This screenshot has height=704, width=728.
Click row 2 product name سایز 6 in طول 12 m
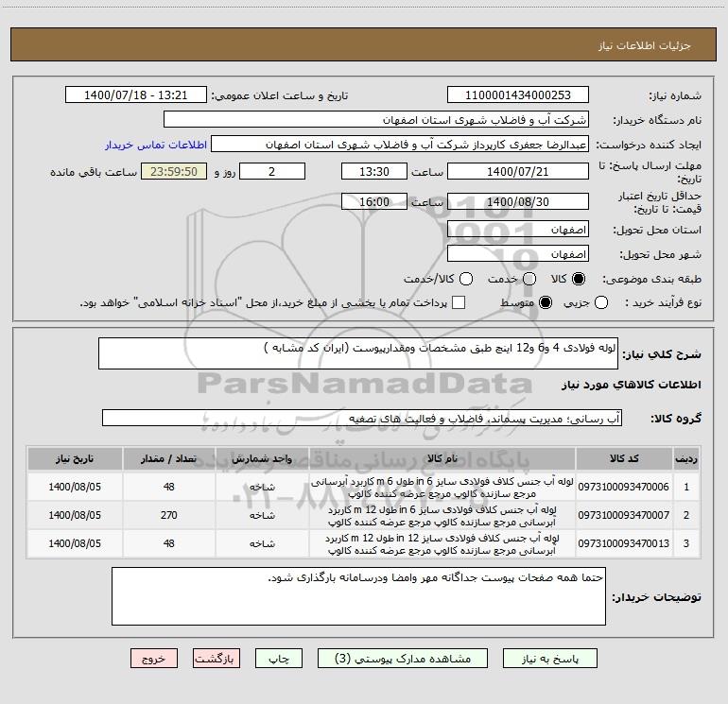click(x=442, y=516)
